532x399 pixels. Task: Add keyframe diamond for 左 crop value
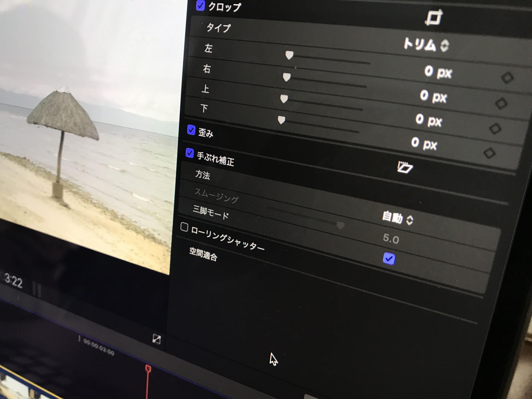coord(507,78)
